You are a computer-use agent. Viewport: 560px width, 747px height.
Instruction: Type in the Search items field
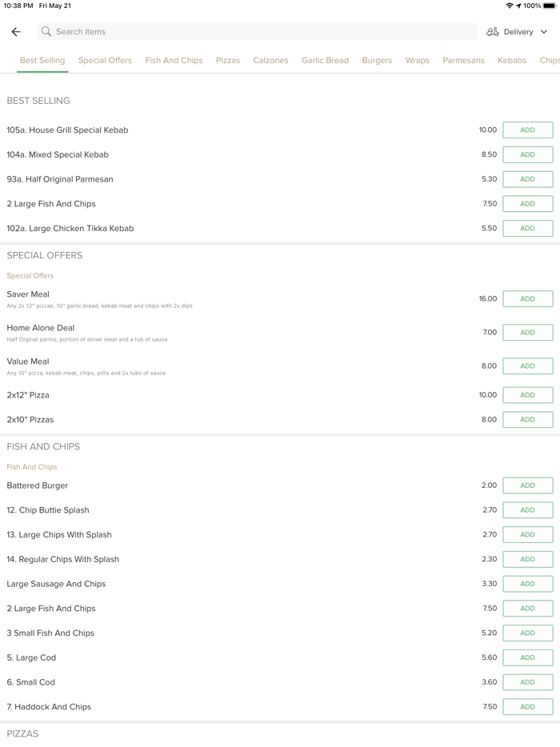pos(256,32)
